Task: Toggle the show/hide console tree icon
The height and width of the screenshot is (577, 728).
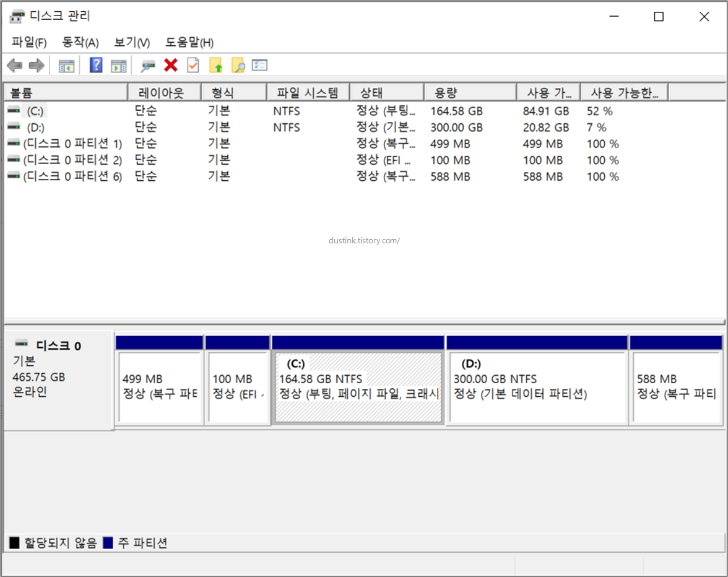Action: (66, 66)
